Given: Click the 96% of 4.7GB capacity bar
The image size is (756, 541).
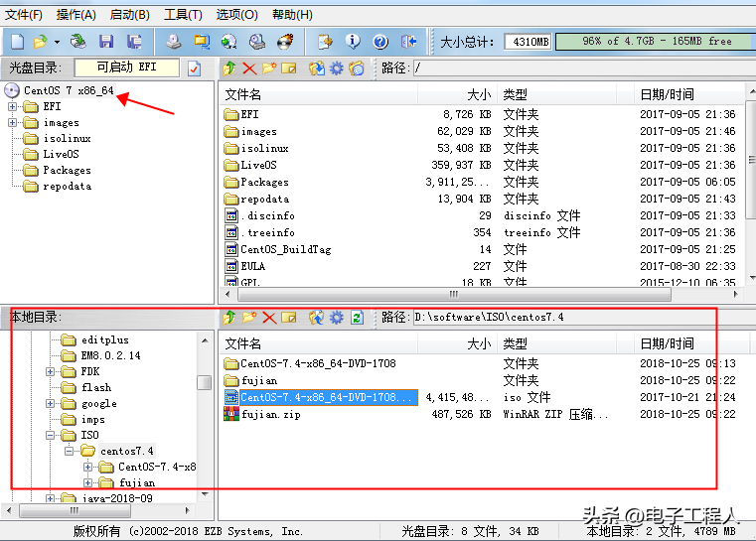Looking at the screenshot, I should [656, 42].
